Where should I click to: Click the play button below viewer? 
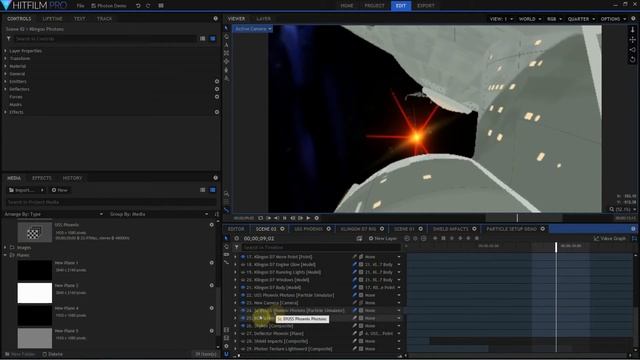[308, 218]
